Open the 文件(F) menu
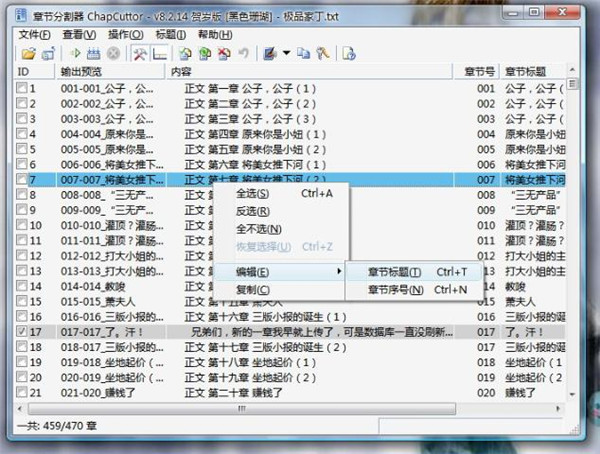Image resolution: width=600 pixels, height=454 pixels. 34,35
